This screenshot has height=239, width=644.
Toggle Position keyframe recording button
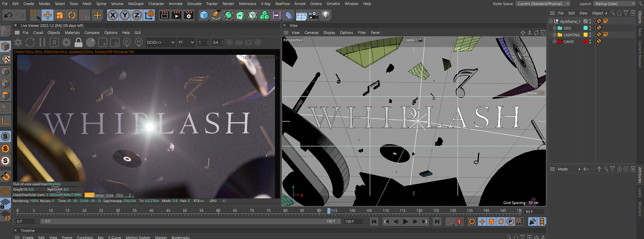482,222
